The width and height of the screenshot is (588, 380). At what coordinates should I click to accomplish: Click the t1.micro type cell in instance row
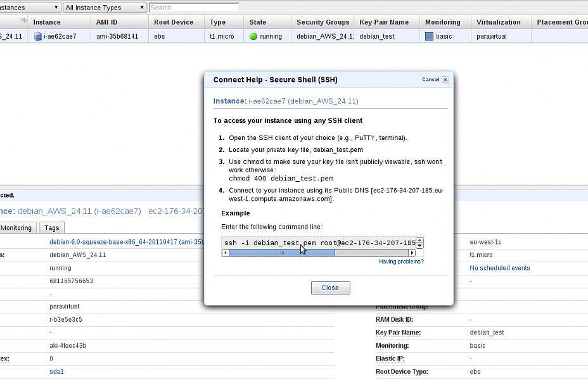(x=222, y=36)
